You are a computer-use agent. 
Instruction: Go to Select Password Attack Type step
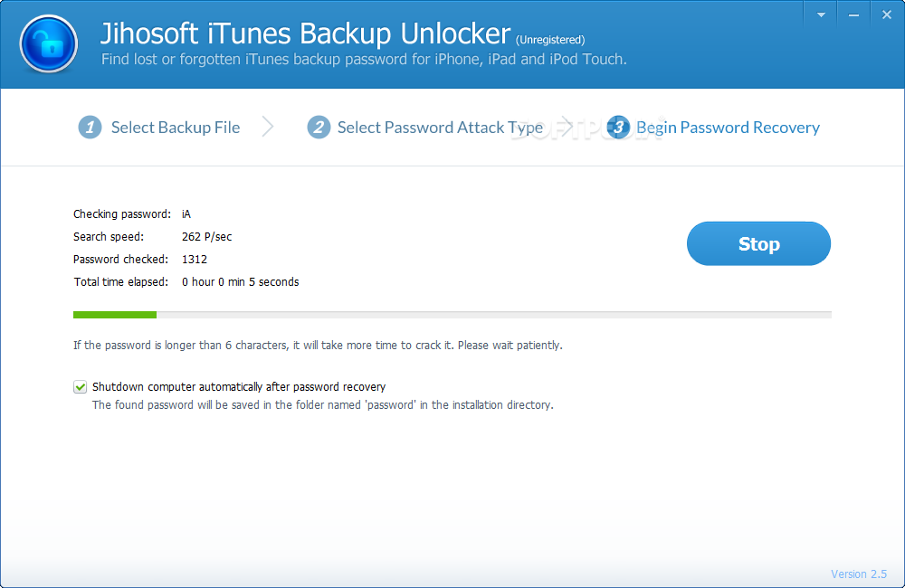[440, 128]
